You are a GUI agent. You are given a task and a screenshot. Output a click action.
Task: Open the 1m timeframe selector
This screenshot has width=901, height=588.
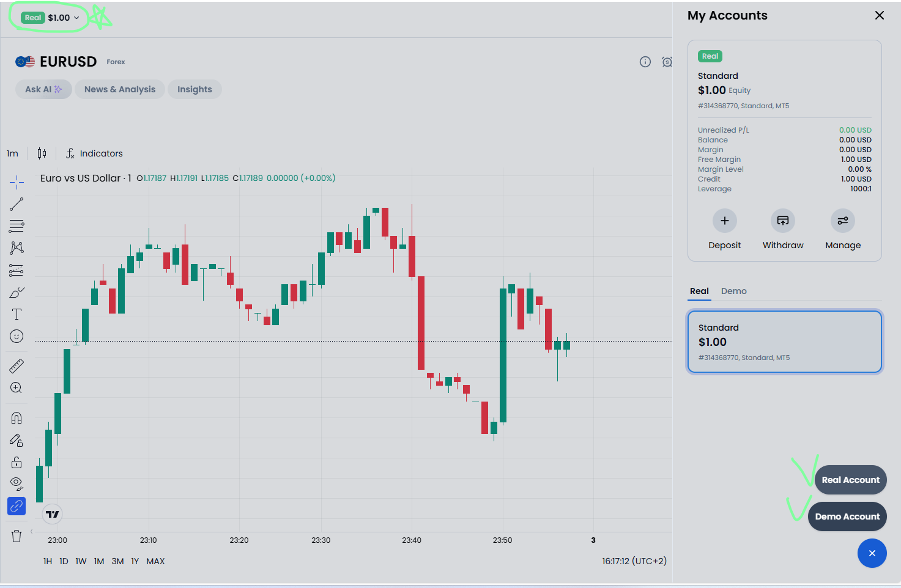point(13,153)
